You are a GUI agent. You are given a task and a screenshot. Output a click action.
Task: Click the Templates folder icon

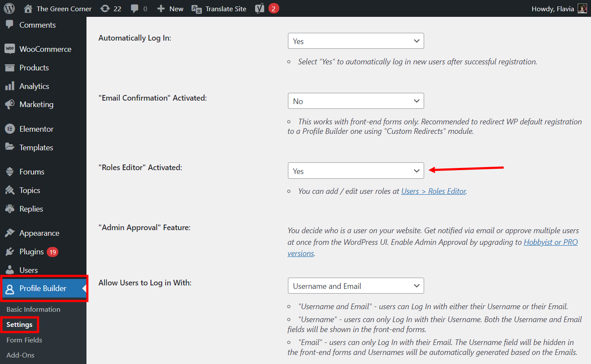[10, 147]
